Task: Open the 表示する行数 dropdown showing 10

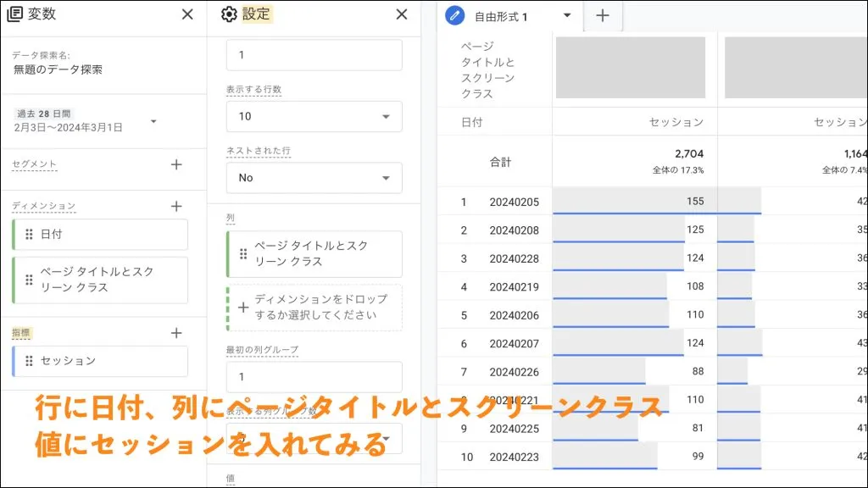Action: click(x=314, y=116)
